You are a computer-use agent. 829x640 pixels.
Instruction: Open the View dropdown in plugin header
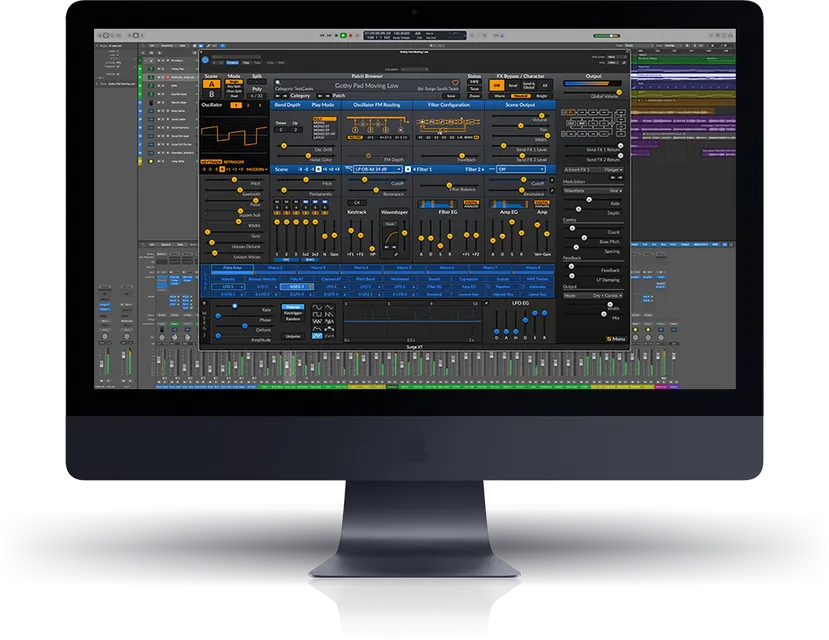613,62
